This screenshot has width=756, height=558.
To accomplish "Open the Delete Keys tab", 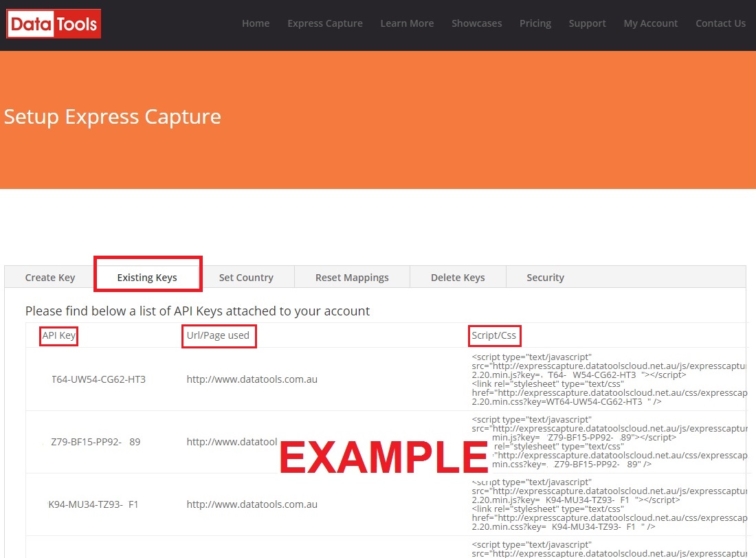I will point(458,278).
